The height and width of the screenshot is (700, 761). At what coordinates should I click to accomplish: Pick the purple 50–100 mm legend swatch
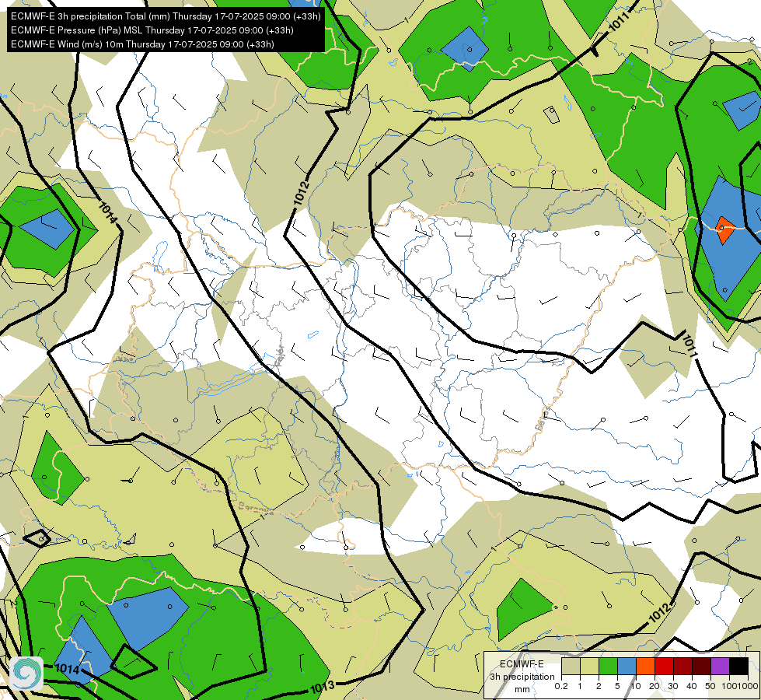tap(721, 666)
